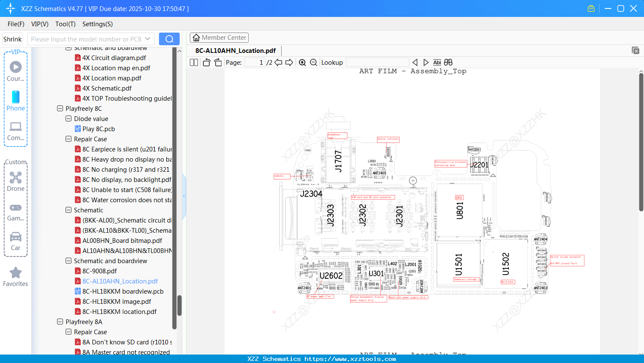Open ALOOBHN_Board bitmap.pdf

(118, 241)
